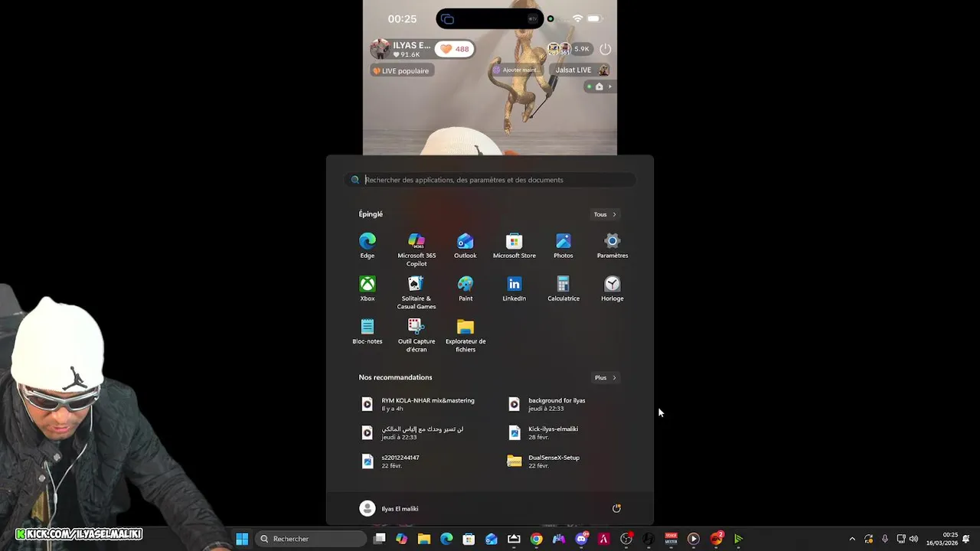Open s22012244147 recommended file

(390, 461)
